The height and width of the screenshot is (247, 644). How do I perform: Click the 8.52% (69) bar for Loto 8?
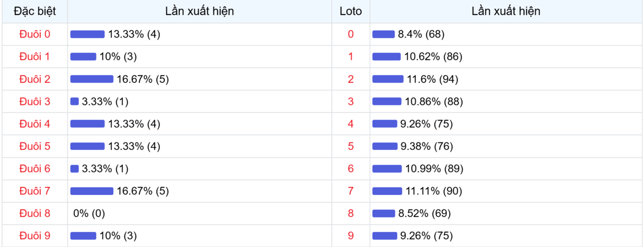coord(384,213)
